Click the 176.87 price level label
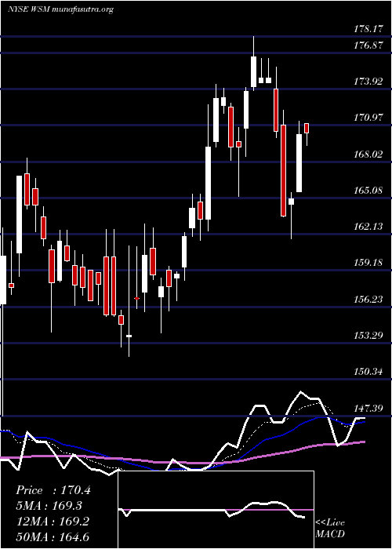The width and height of the screenshot is (392, 549). tap(368, 45)
